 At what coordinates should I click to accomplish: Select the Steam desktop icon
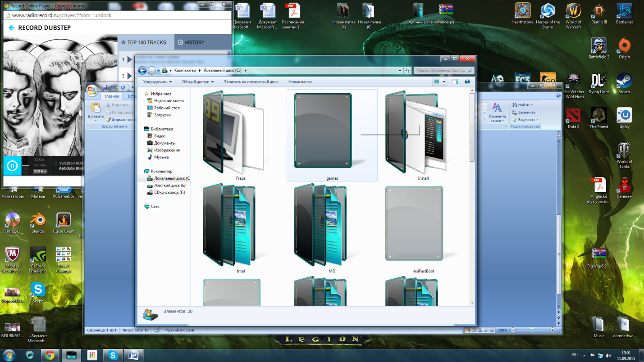tap(624, 84)
